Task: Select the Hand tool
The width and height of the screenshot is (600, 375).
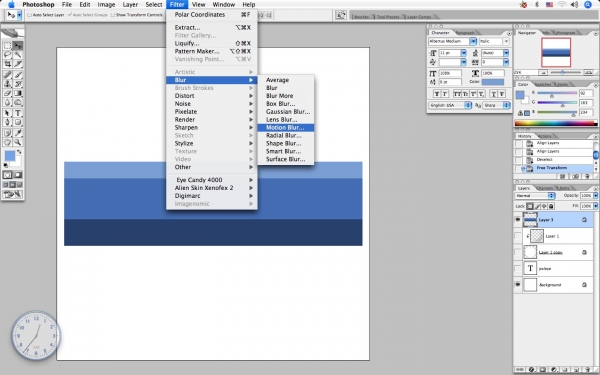Action: [7, 142]
